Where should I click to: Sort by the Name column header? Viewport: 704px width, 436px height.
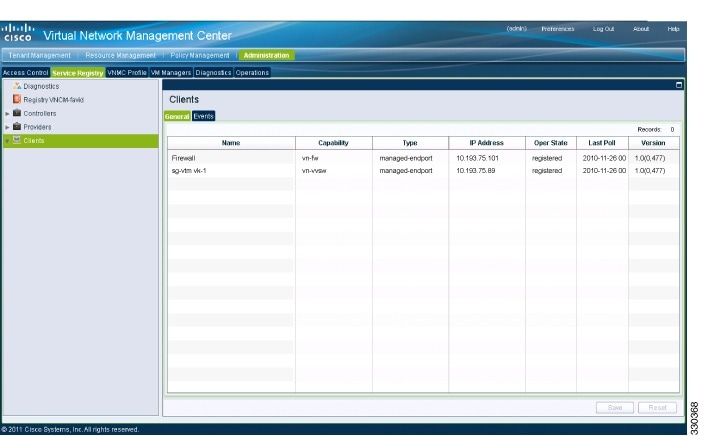pos(231,143)
